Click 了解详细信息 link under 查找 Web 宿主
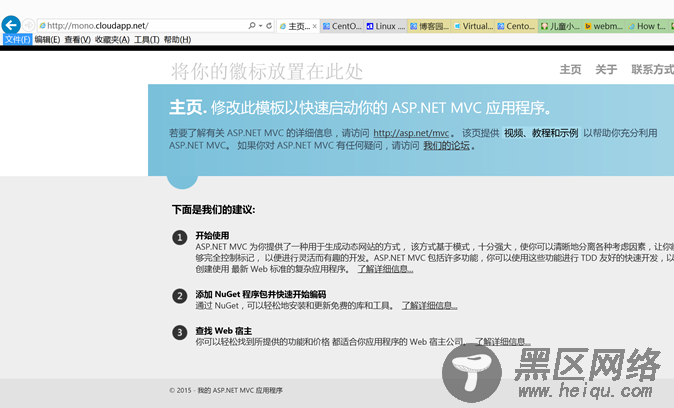The width and height of the screenshot is (674, 408). [x=502, y=342]
